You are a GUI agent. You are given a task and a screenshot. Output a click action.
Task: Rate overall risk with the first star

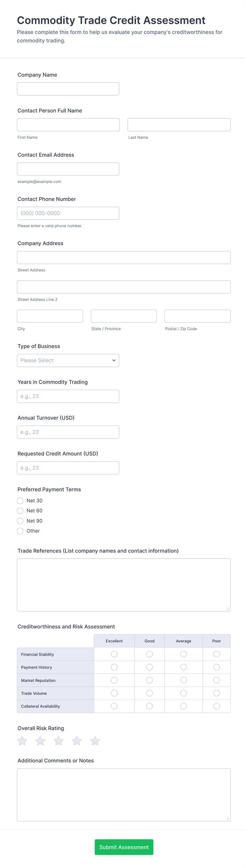click(x=22, y=741)
